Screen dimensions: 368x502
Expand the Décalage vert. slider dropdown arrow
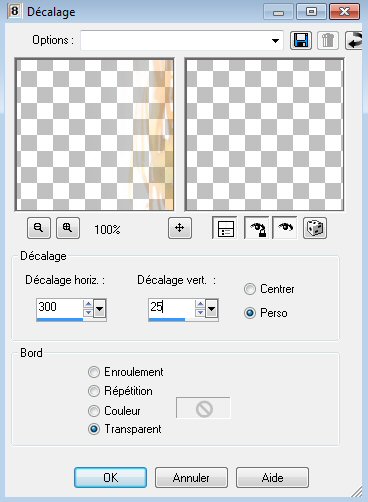212,309
